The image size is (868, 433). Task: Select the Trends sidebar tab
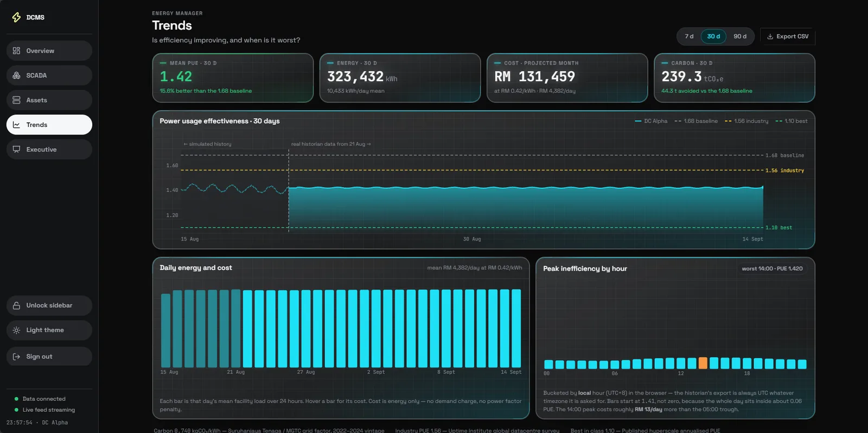pos(49,125)
